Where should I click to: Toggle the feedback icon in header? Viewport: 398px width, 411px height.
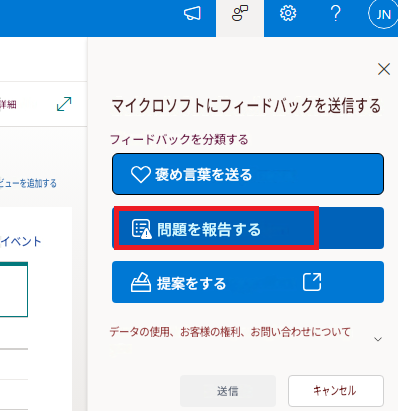click(240, 14)
